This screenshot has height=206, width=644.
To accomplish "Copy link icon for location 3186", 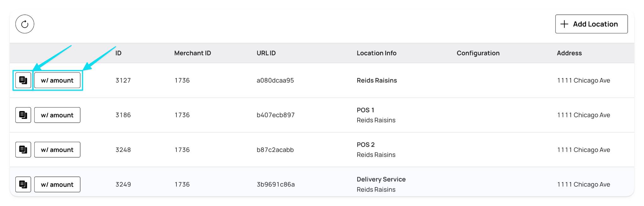I will tap(23, 115).
